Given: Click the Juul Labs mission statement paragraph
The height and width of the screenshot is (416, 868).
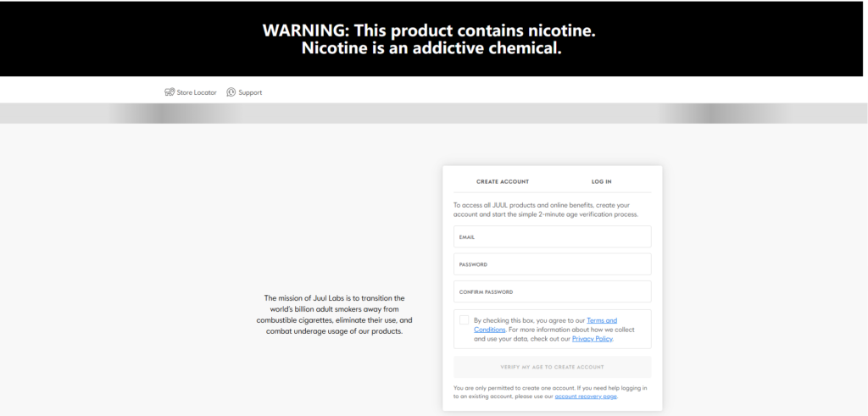Looking at the screenshot, I should click(x=334, y=315).
